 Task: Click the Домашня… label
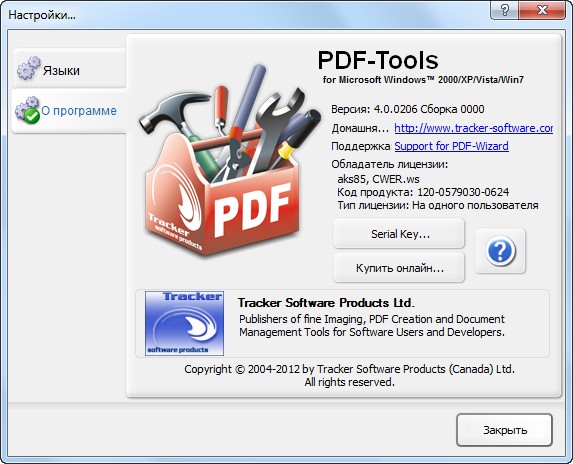point(360,129)
